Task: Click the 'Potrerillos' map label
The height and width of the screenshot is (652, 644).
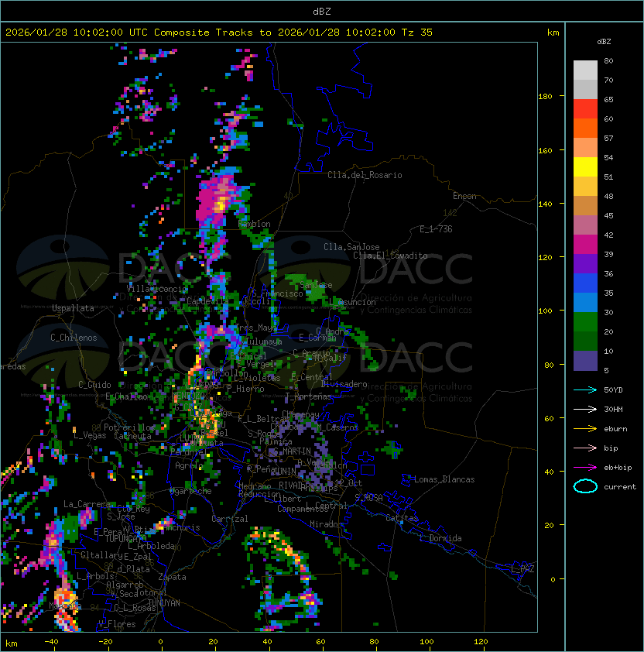Action: click(129, 427)
